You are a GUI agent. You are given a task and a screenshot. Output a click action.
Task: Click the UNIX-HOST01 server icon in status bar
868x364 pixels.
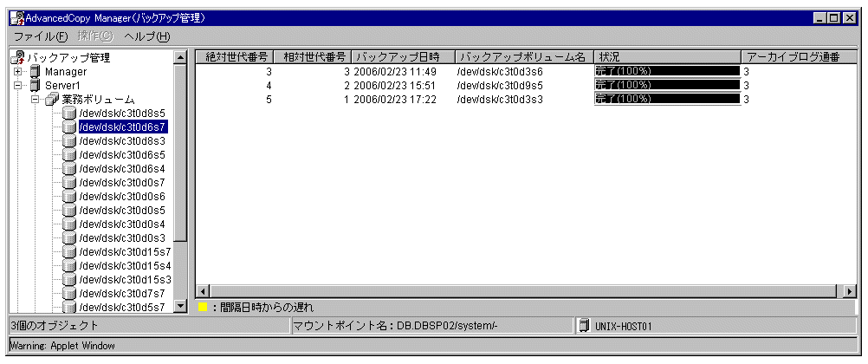(584, 327)
